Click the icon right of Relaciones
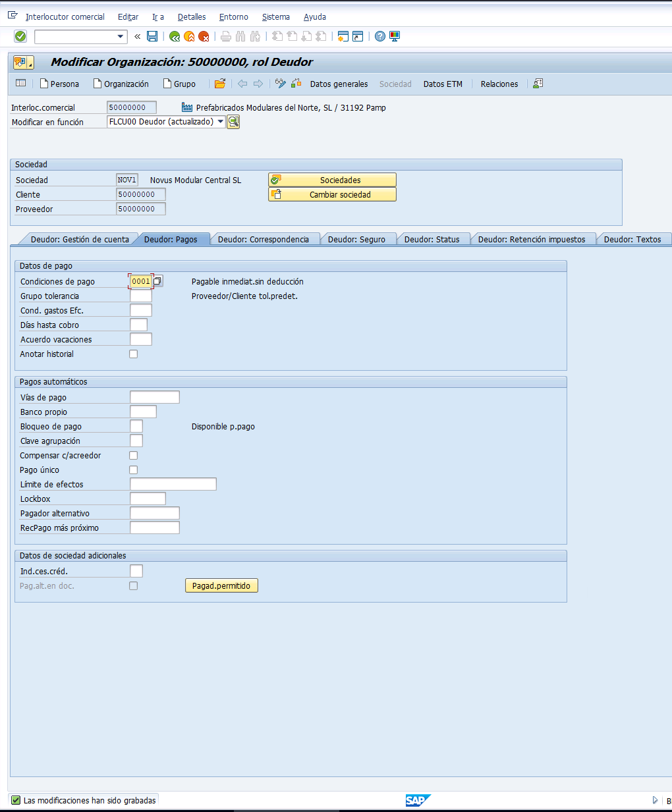This screenshot has width=672, height=812. point(538,84)
